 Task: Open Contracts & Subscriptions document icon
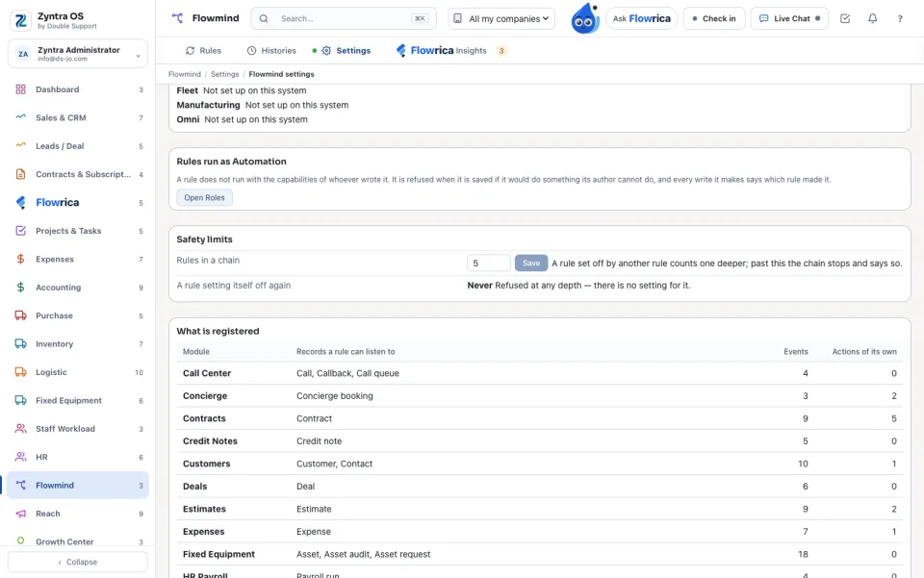(20, 174)
